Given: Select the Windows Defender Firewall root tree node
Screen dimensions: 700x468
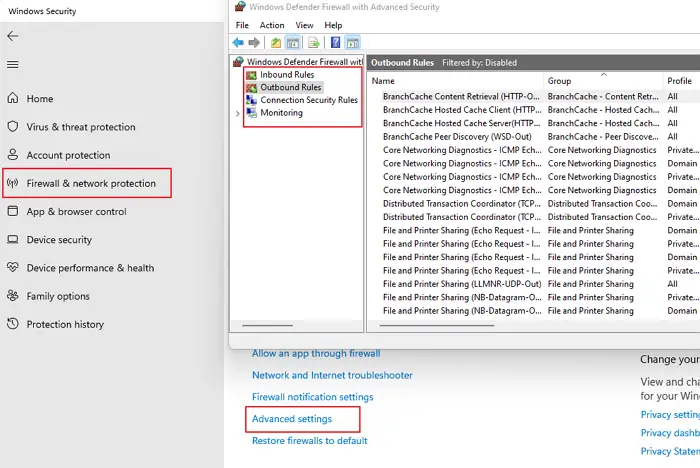Looking at the screenshot, I should [x=298, y=62].
